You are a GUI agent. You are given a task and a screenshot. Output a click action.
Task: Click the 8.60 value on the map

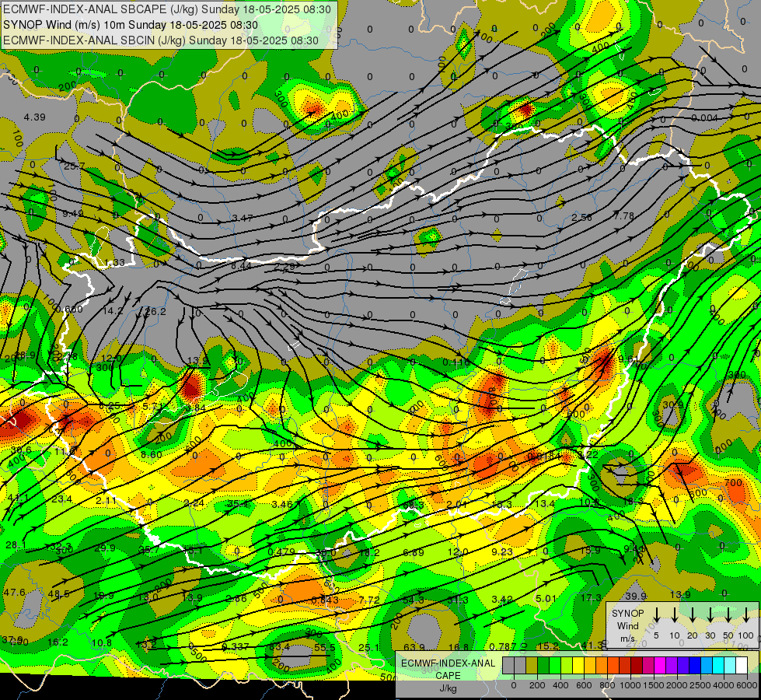[151, 455]
